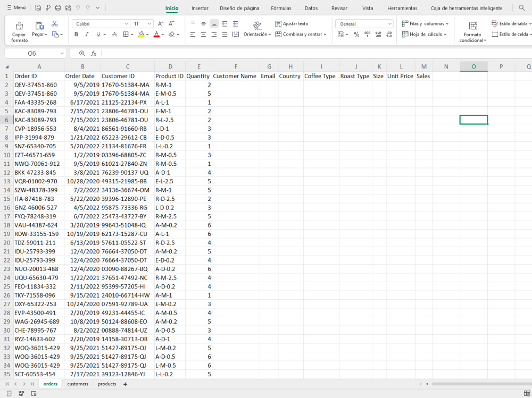Click the Formato condicional icon
532x398 pixels.
(473, 26)
